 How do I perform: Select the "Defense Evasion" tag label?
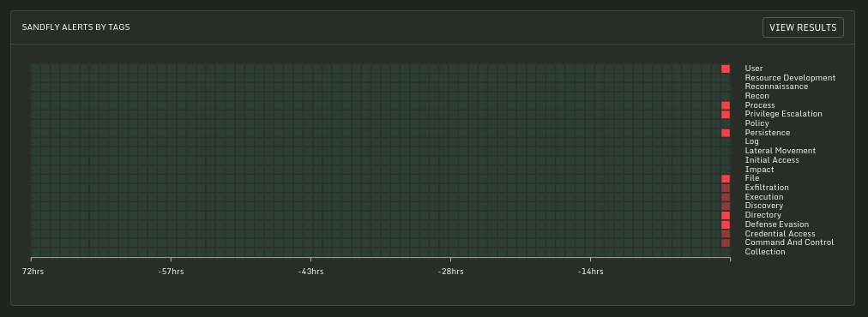click(777, 224)
